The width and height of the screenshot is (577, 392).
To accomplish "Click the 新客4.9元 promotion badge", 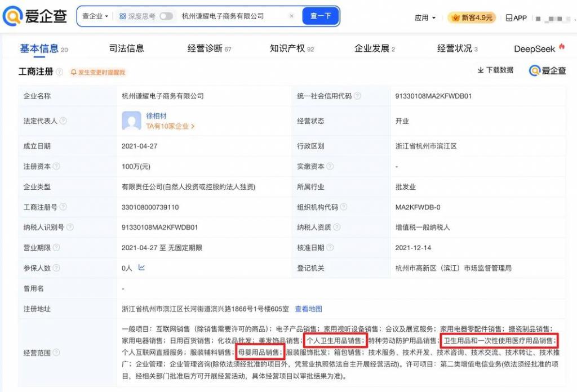I will click(x=472, y=17).
